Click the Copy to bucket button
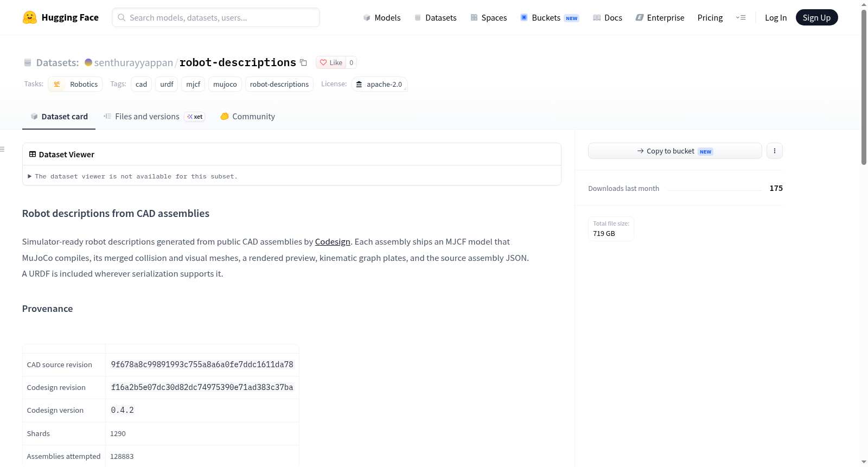868x467 pixels. (675, 151)
